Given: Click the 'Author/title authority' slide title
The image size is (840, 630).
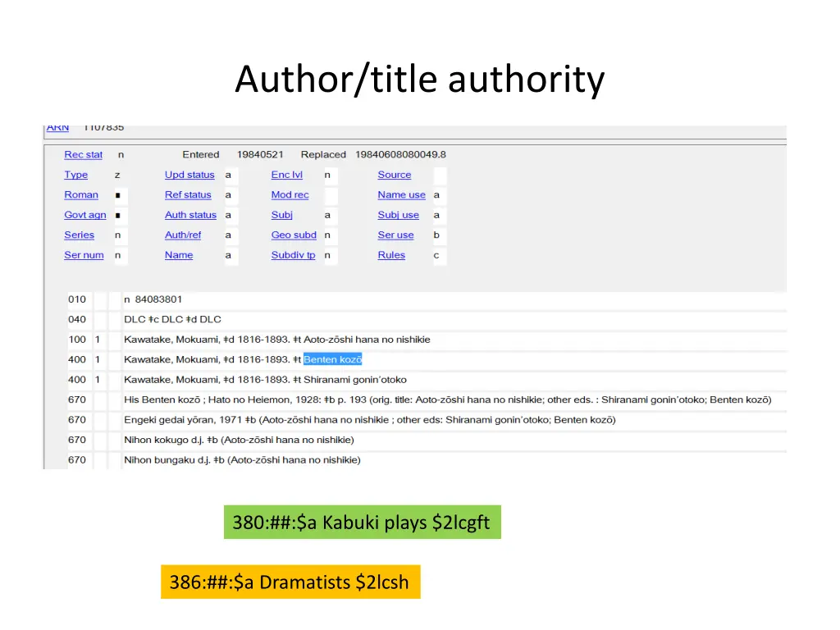Looking at the screenshot, I should click(420, 80).
